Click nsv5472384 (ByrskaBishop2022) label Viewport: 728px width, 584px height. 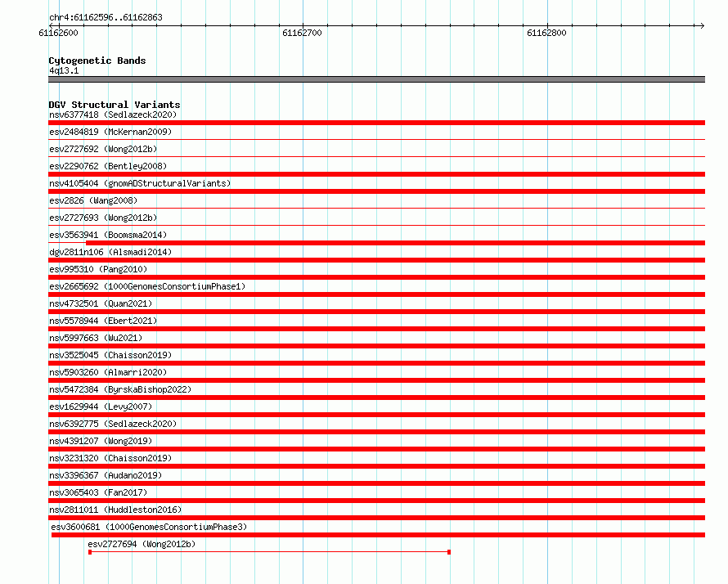(120, 389)
